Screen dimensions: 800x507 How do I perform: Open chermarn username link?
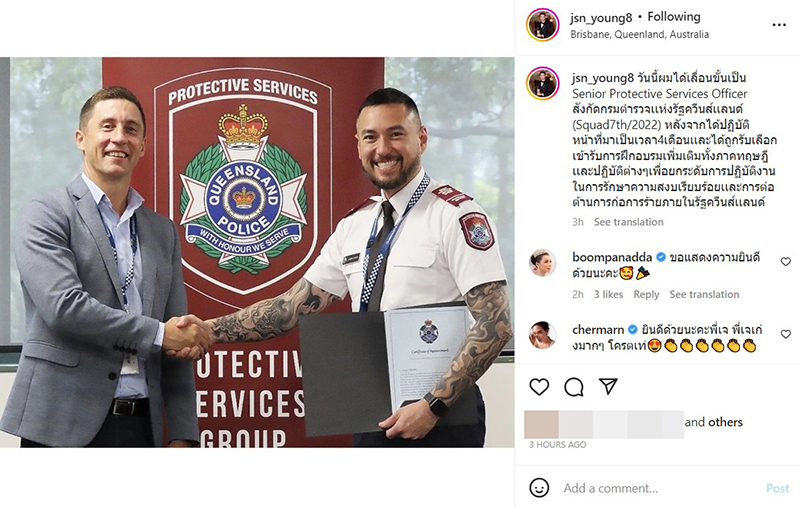[598, 329]
